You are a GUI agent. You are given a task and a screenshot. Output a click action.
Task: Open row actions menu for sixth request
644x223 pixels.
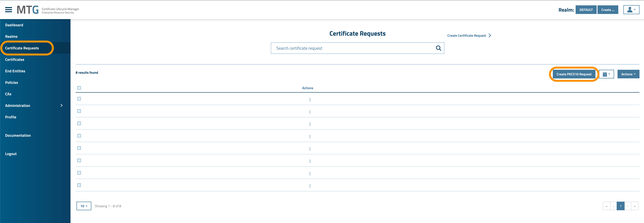310,161
